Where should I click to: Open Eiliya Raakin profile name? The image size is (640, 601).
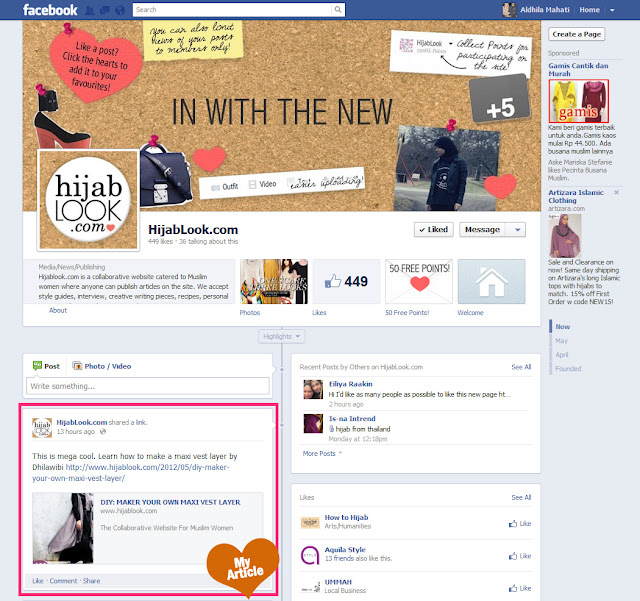[x=351, y=384]
